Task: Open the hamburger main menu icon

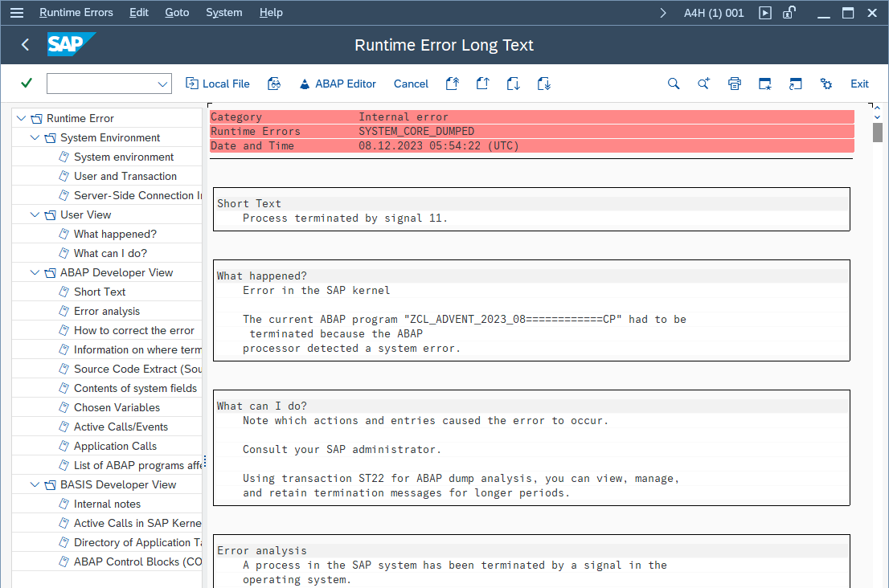Action: [17, 13]
